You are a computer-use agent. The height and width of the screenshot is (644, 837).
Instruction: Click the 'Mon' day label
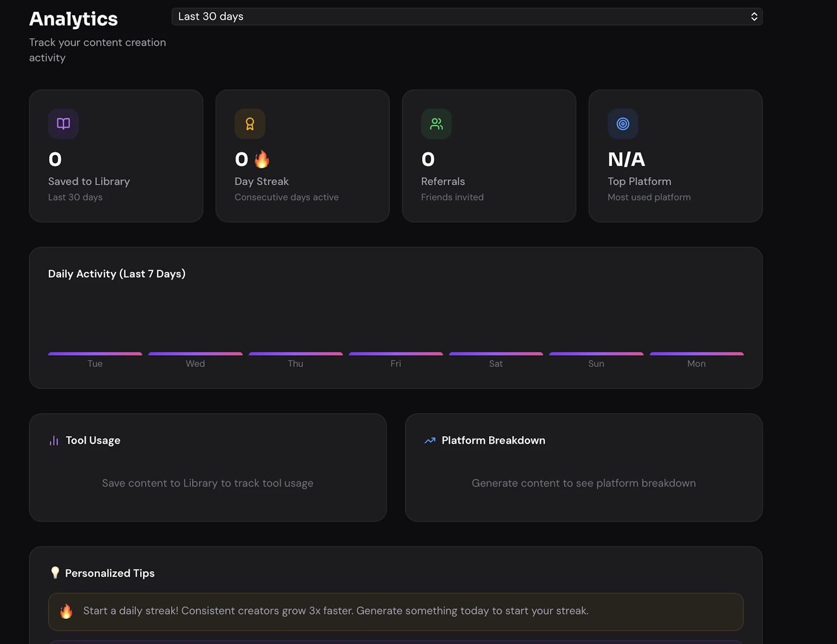coord(697,364)
